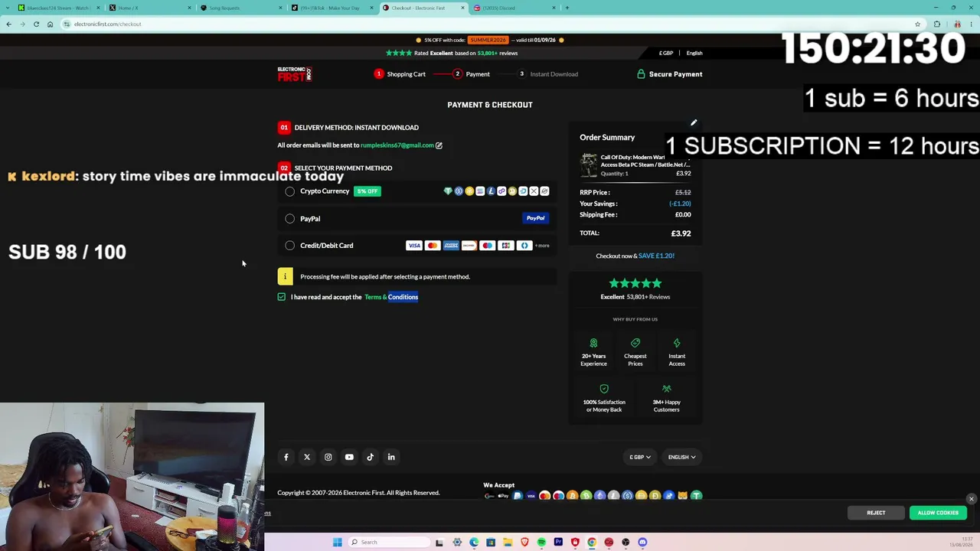Open Spotify from the taskbar

point(541,543)
